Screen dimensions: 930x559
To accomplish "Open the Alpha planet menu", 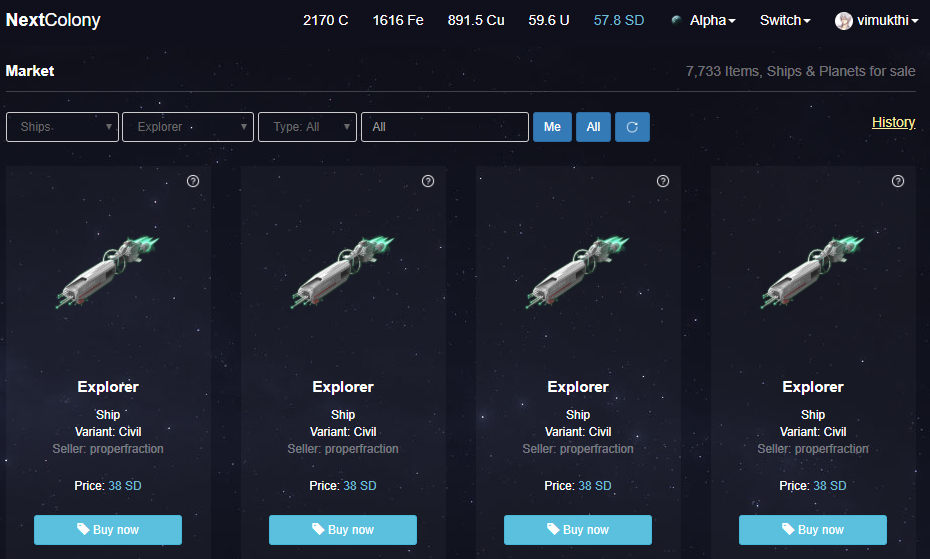I will [712, 20].
